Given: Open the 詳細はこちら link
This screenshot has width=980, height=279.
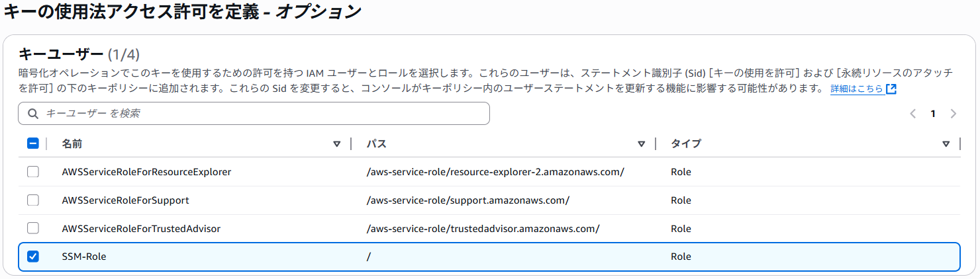Looking at the screenshot, I should pos(856,89).
